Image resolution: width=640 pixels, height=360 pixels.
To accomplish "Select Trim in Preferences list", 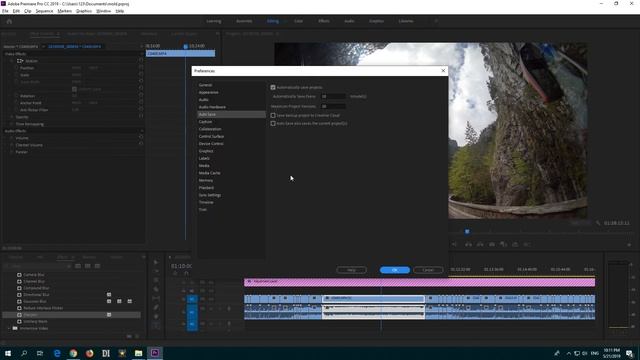I will [x=203, y=209].
